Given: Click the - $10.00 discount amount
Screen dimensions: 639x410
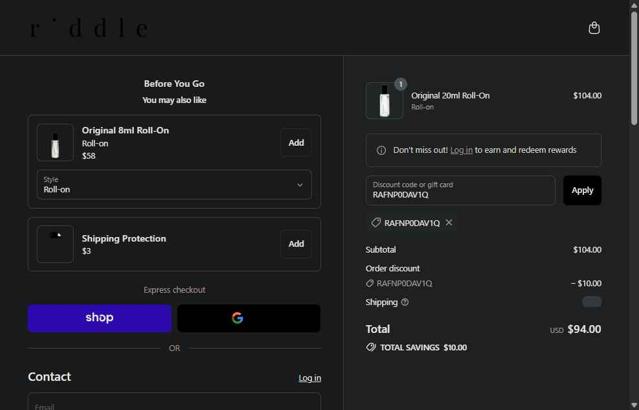Looking at the screenshot, I should click(586, 283).
